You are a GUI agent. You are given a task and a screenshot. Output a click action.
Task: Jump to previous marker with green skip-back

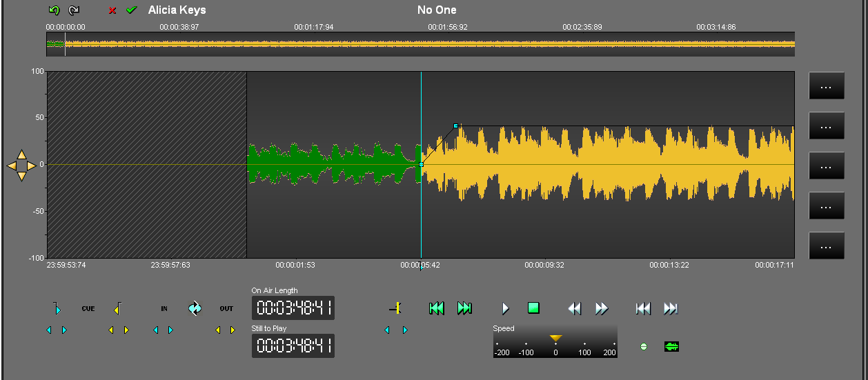(436, 308)
